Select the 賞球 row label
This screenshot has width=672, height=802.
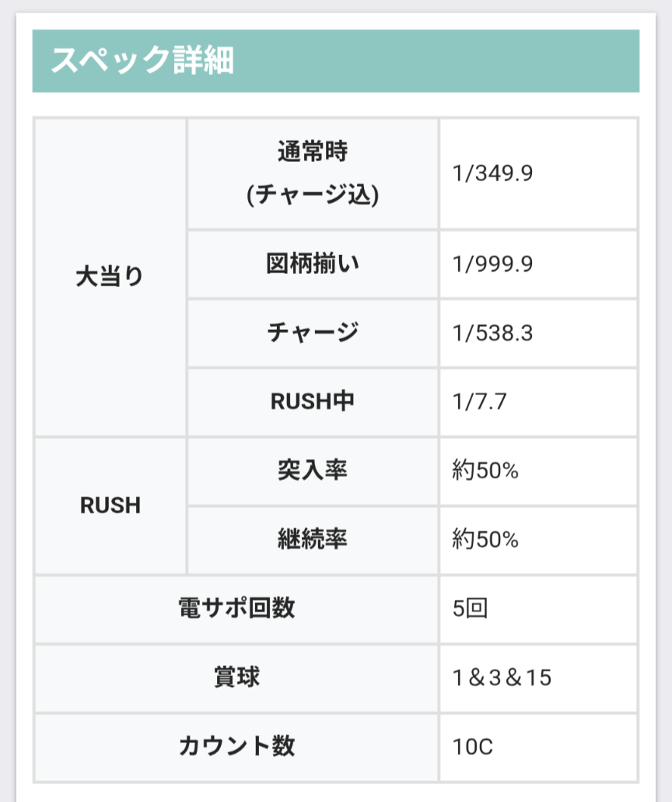[236, 678]
